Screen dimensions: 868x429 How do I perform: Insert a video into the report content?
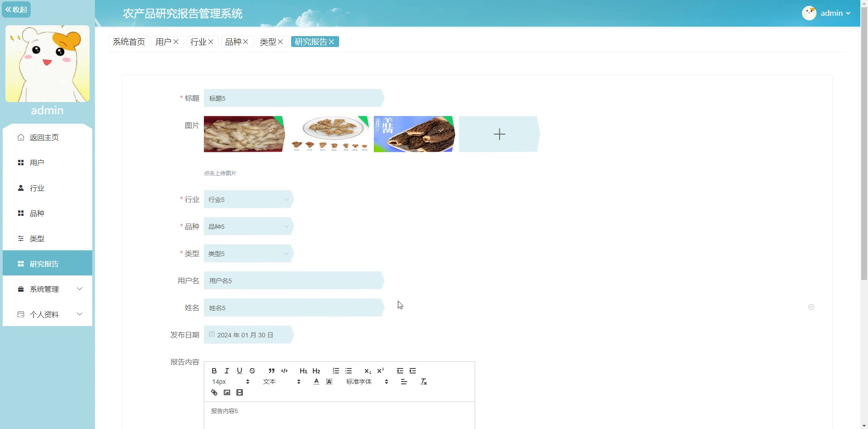click(x=240, y=392)
